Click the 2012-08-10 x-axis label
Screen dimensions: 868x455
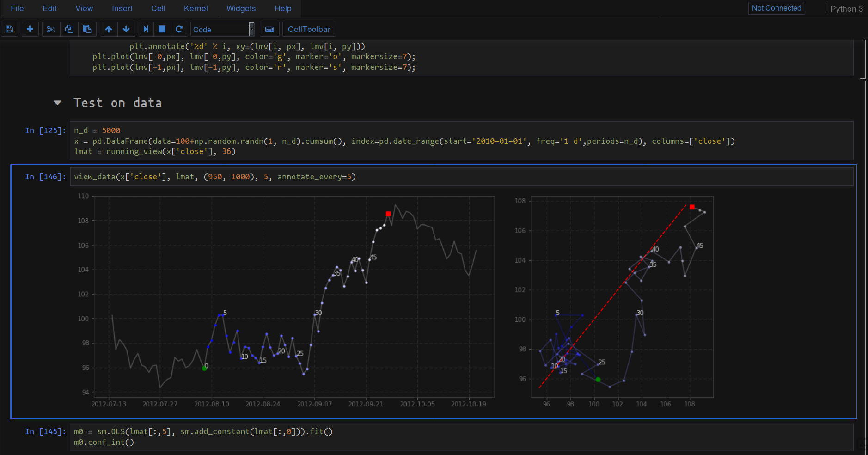(212, 404)
